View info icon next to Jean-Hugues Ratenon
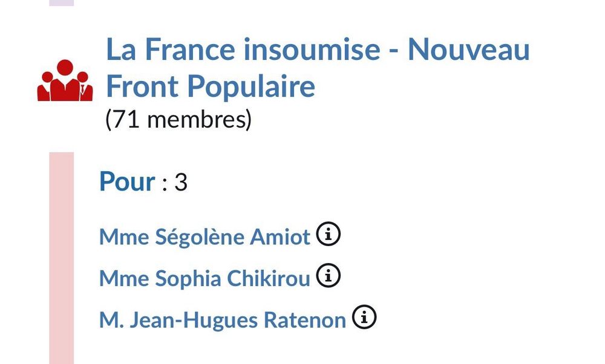605x364 pixels. click(364, 317)
